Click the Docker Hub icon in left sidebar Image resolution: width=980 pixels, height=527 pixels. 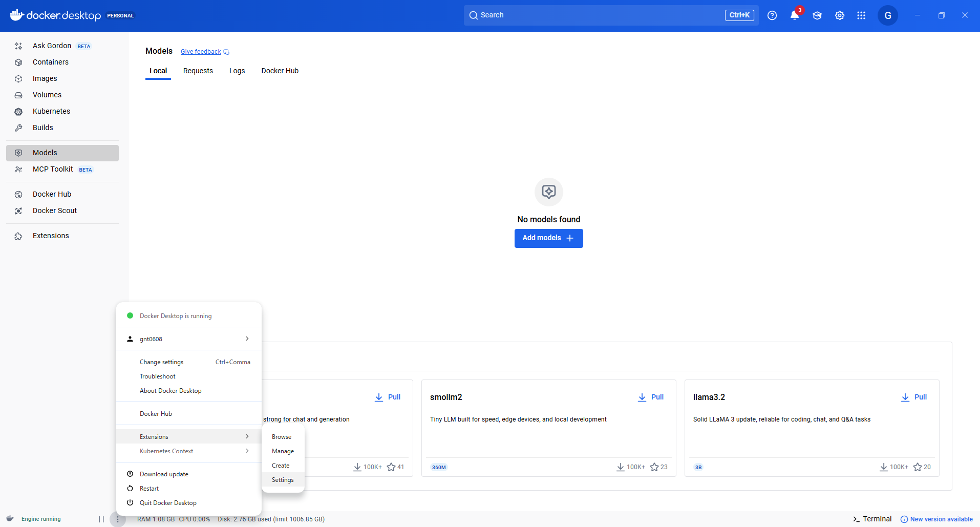point(18,195)
